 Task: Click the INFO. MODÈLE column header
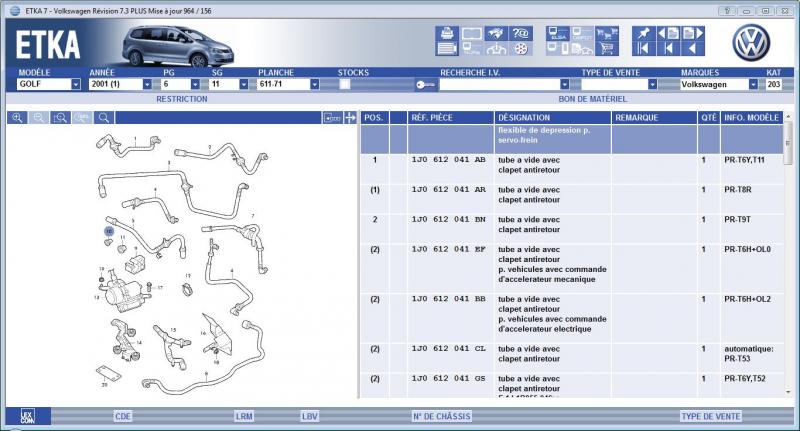pos(752,118)
